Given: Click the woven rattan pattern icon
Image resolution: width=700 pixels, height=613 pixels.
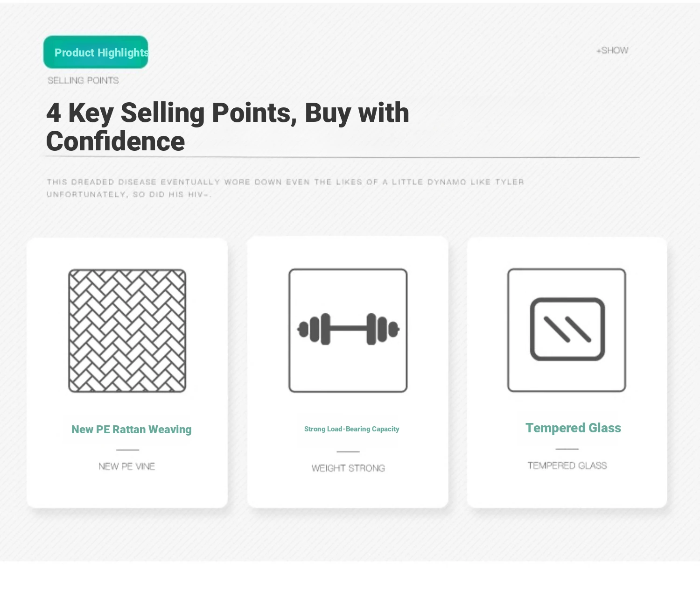Looking at the screenshot, I should 127,331.
